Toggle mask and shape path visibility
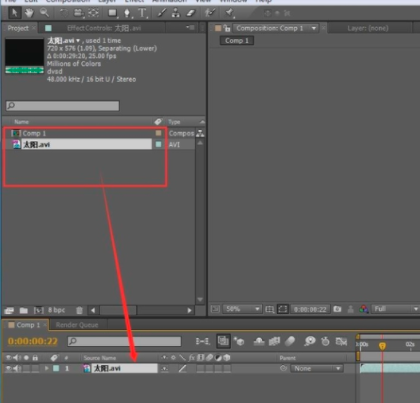420x403 pixels. (x=282, y=309)
